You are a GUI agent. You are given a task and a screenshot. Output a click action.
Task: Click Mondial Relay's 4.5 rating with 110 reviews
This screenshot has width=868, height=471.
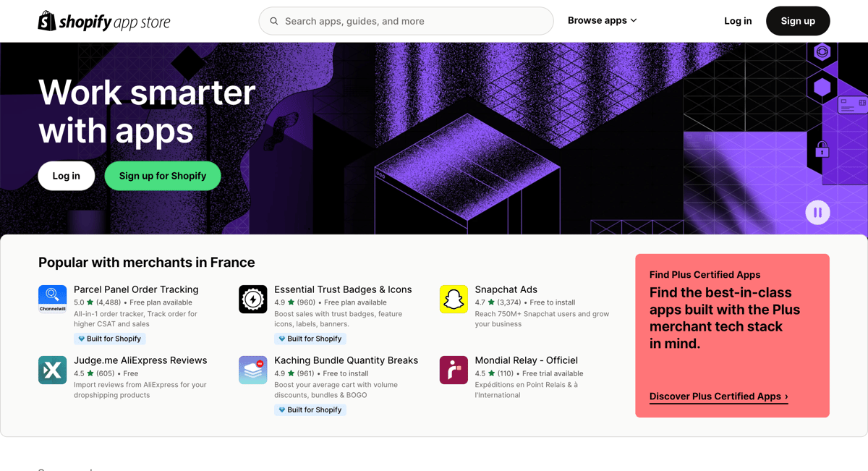coord(494,373)
